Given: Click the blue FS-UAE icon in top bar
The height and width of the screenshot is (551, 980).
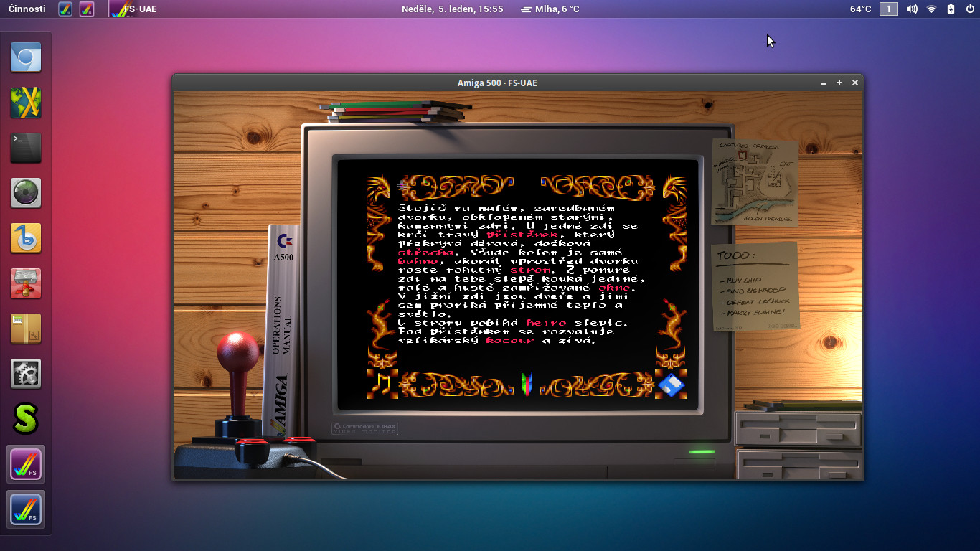Looking at the screenshot, I should [x=65, y=9].
